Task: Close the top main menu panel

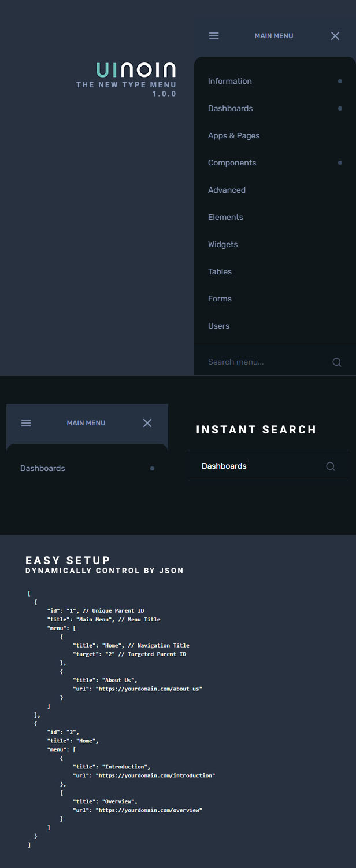Action: coord(335,36)
